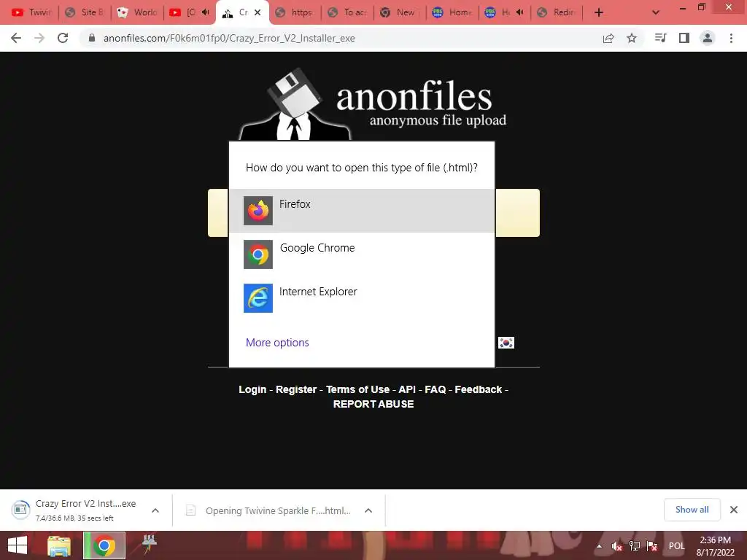Viewport: 747px width, 560px height.
Task: Expand Twivine Sparkle download options chevron
Action: [x=368, y=510]
